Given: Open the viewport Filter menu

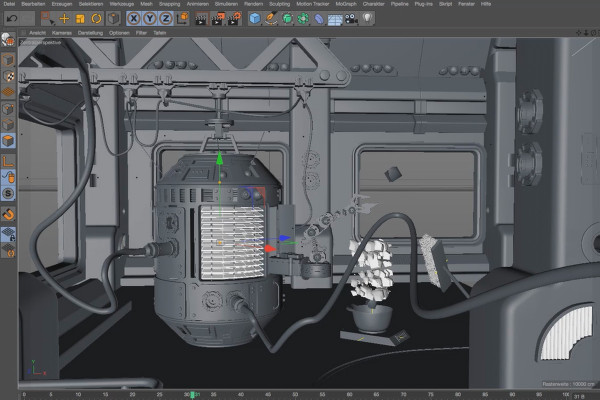Looking at the screenshot, I should pyautogui.click(x=141, y=33).
